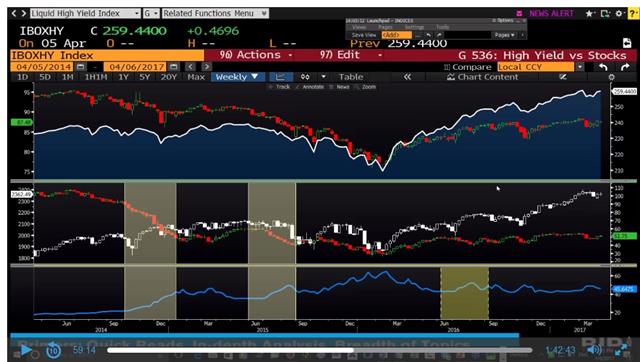Select the 5Y range tab

(144, 77)
